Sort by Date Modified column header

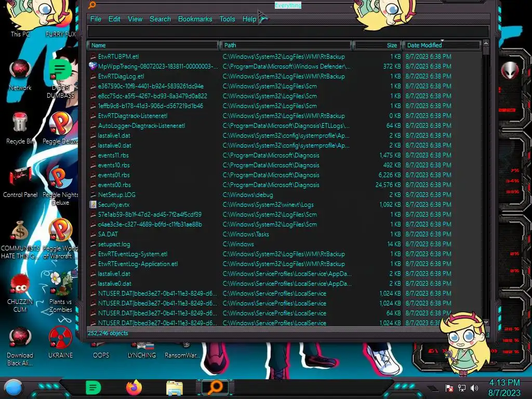pyautogui.click(x=442, y=45)
